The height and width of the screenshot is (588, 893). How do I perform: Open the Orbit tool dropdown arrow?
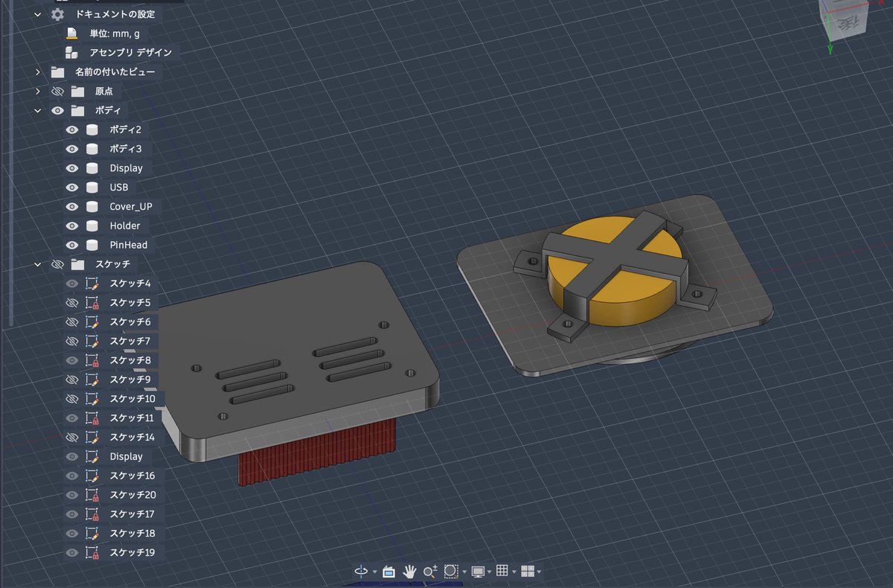coord(374,572)
